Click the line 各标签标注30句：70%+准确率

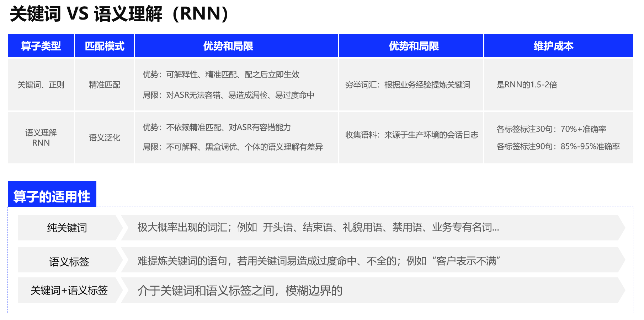coord(551,129)
